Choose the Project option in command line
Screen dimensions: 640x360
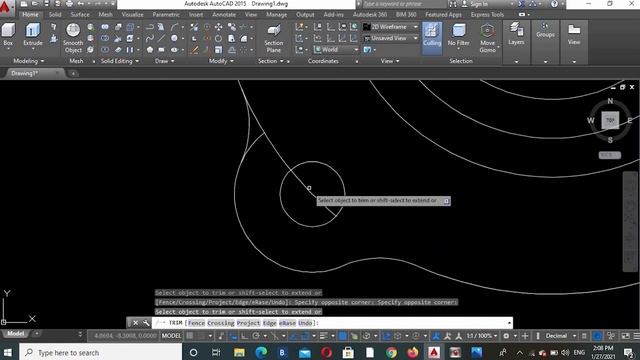tap(248, 323)
